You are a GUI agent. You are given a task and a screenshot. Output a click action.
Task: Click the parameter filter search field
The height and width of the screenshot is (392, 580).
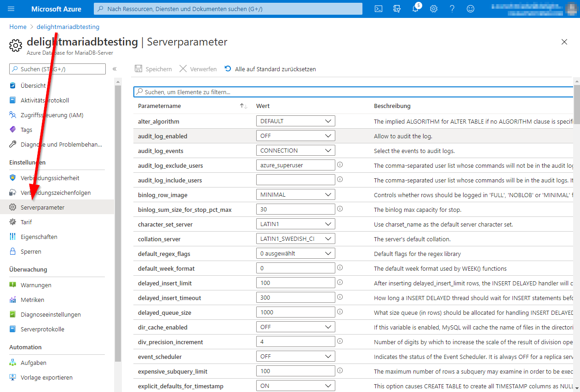[354, 92]
